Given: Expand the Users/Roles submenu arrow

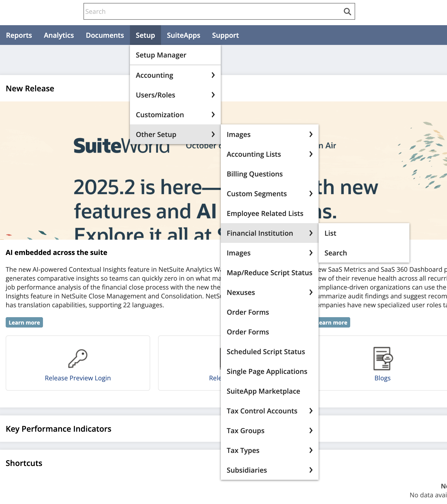Looking at the screenshot, I should click(213, 95).
